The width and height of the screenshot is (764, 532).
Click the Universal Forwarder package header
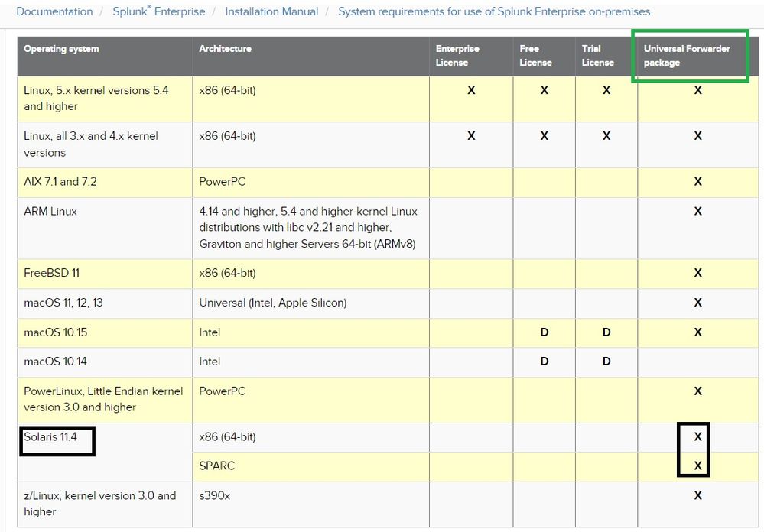click(697, 56)
